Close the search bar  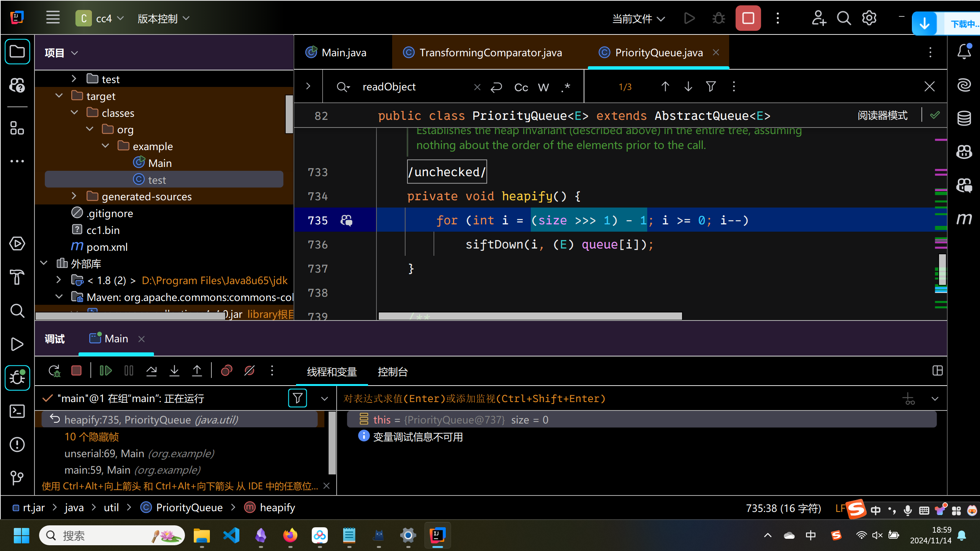point(929,87)
